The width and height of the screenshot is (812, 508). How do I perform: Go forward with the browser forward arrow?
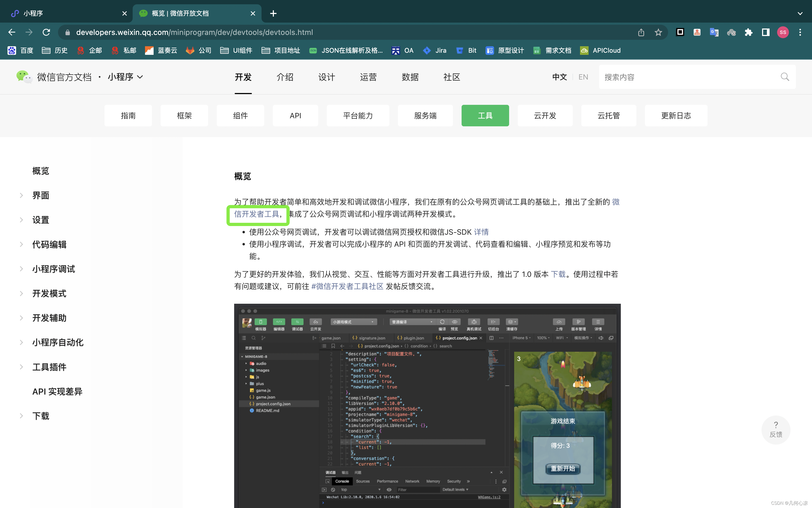coord(29,32)
